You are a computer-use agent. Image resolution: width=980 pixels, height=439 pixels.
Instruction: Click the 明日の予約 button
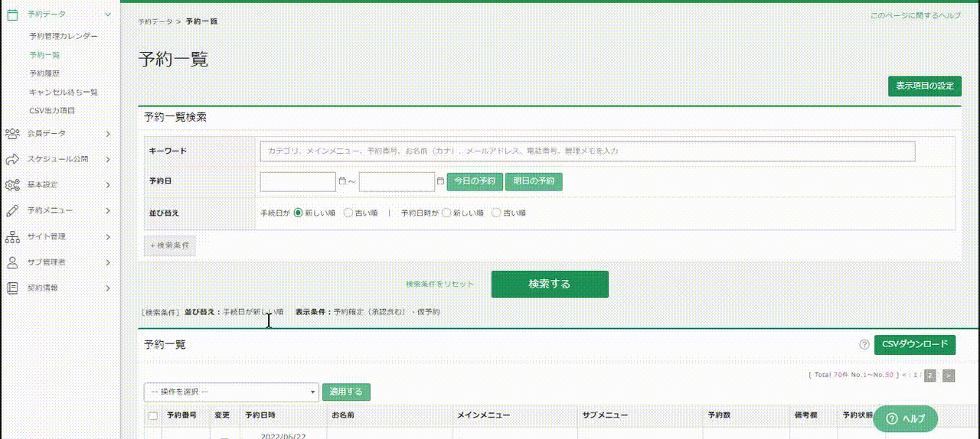pyautogui.click(x=534, y=182)
